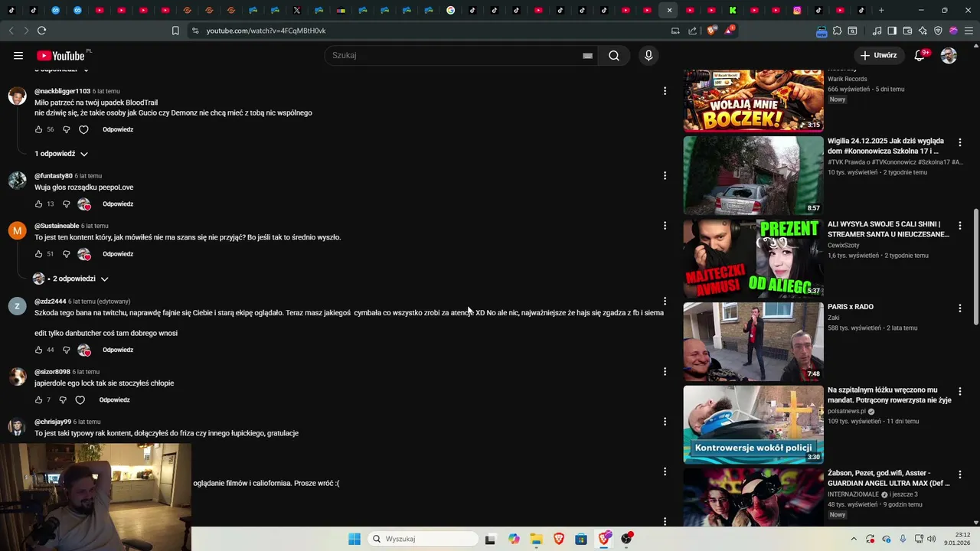Click Utwórz create button
980x551 pixels.
(x=878, y=55)
